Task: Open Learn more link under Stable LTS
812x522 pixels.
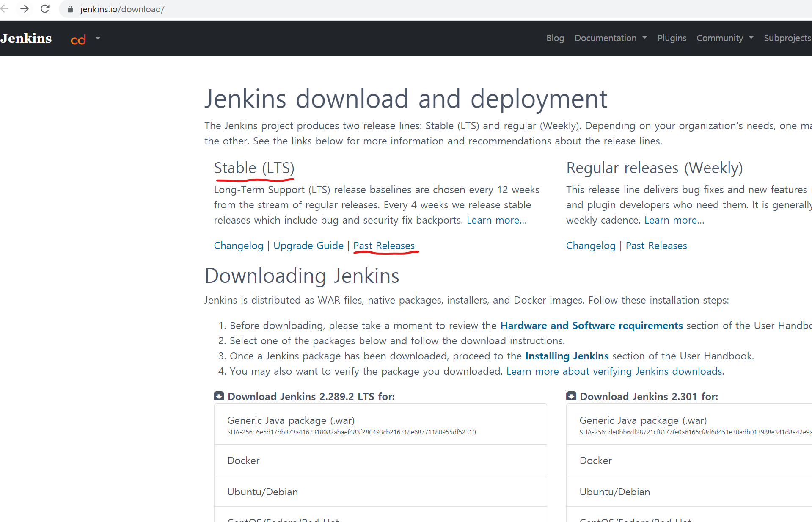Action: 497,220
